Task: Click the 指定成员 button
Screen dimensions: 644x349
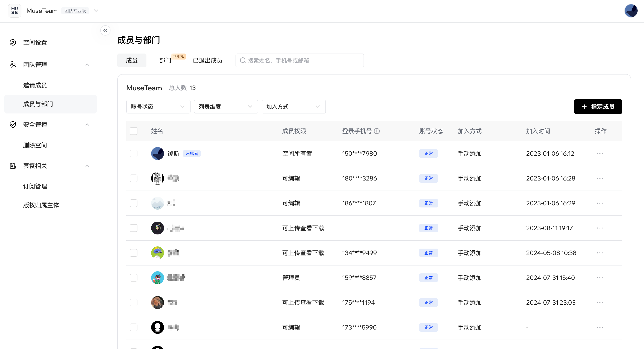Action: point(598,107)
